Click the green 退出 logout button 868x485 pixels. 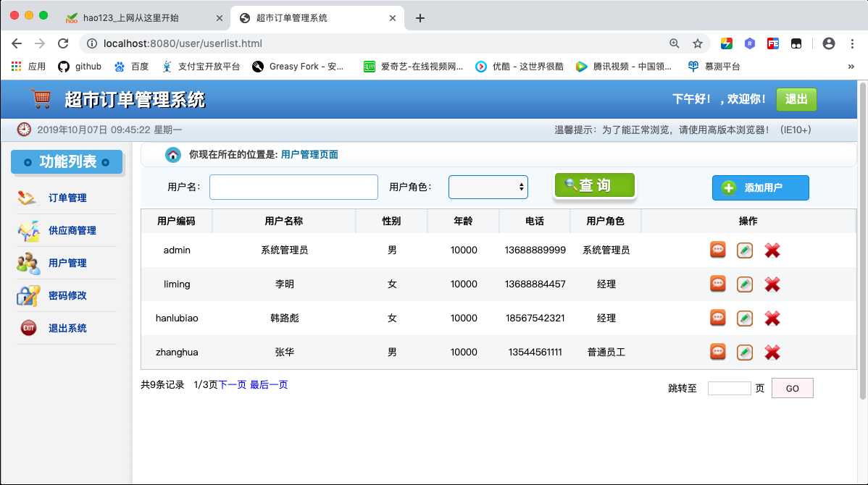pos(796,99)
